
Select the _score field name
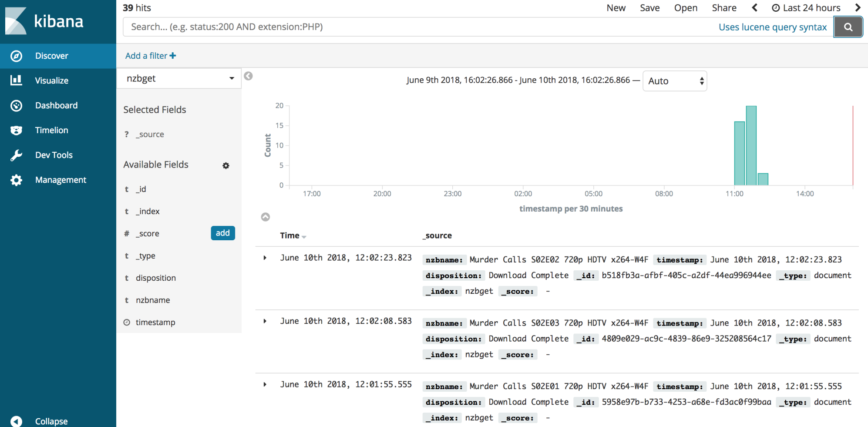147,234
